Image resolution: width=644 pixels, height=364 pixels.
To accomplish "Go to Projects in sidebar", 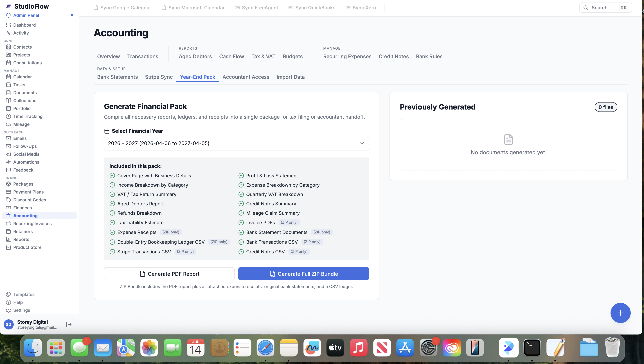I will point(22,55).
